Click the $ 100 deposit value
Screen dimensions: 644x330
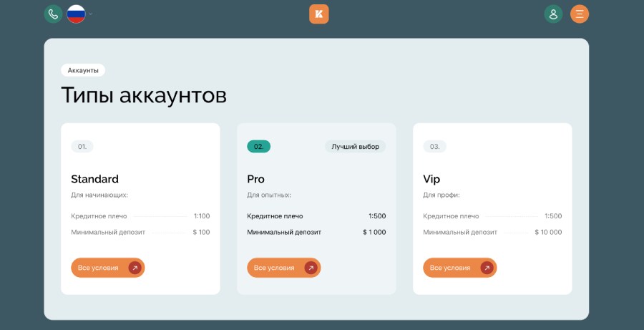[x=201, y=232]
